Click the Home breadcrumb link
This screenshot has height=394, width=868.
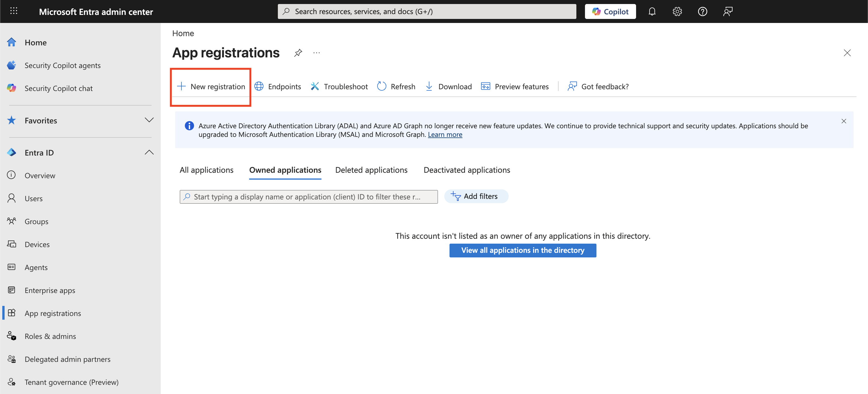point(183,33)
